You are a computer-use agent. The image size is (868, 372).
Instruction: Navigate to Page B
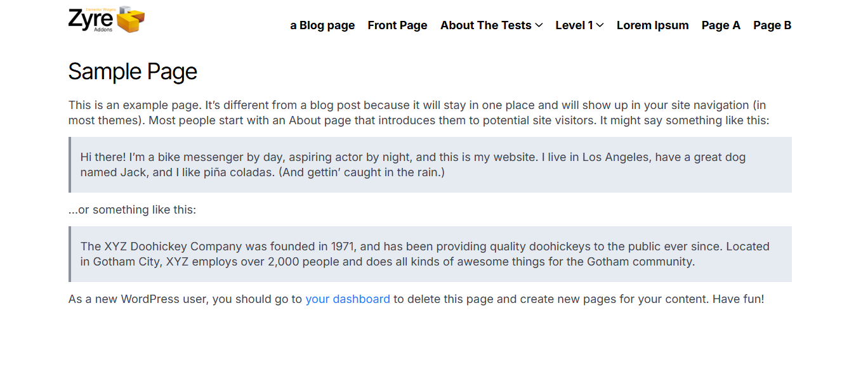pos(772,25)
